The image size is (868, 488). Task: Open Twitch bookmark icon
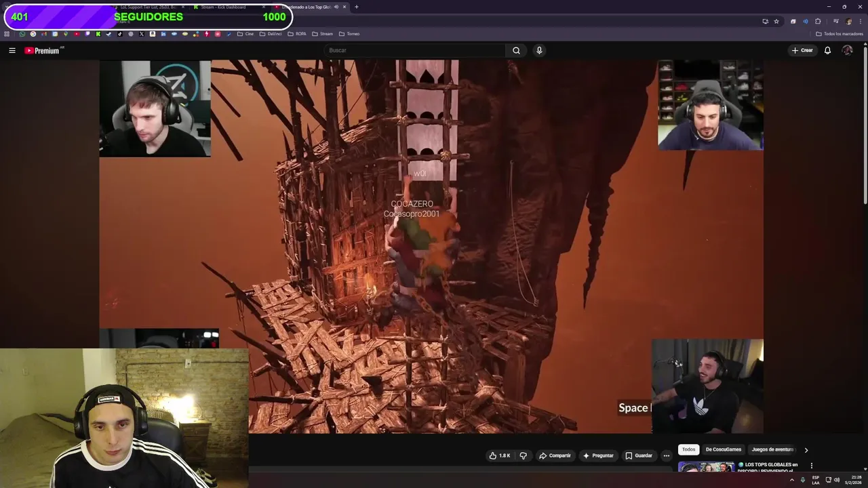(x=87, y=34)
